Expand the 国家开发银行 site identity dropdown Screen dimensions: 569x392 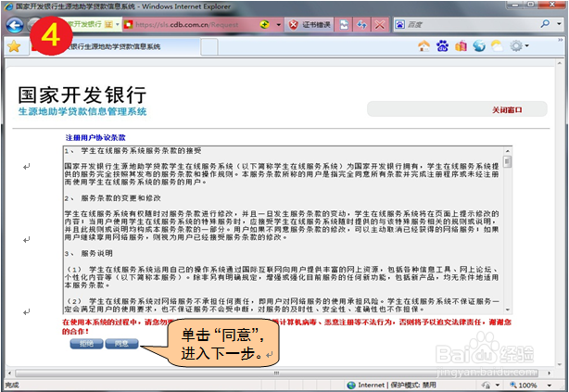tap(117, 24)
